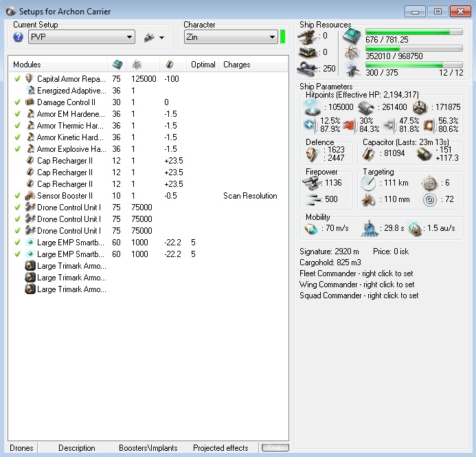
Task: Open the Current Setup PVP dropdown
Action: [x=82, y=37]
